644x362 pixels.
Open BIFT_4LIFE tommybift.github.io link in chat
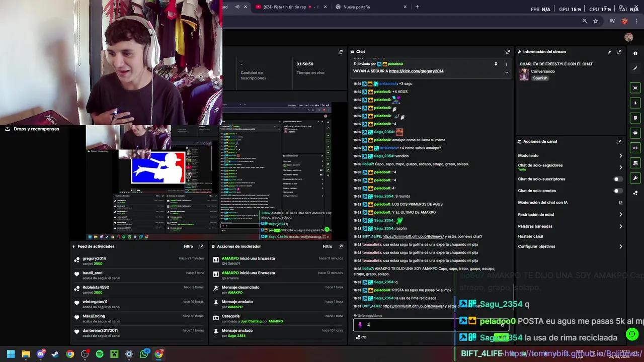[x=413, y=236]
